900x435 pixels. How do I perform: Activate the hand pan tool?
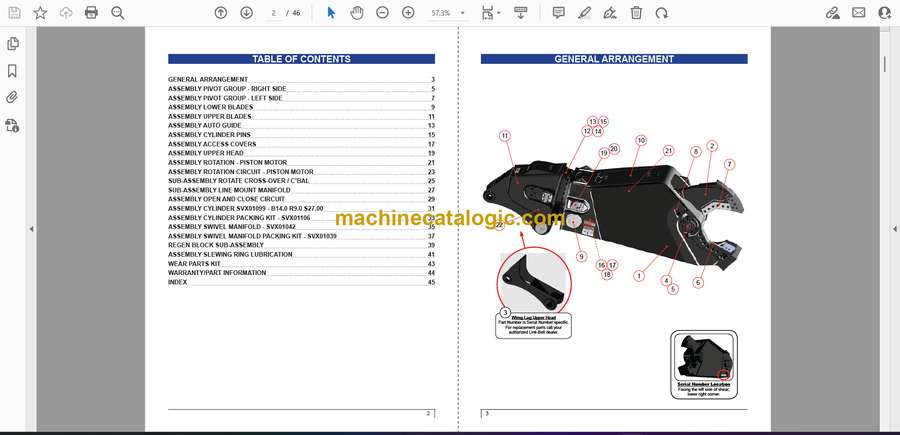[357, 13]
